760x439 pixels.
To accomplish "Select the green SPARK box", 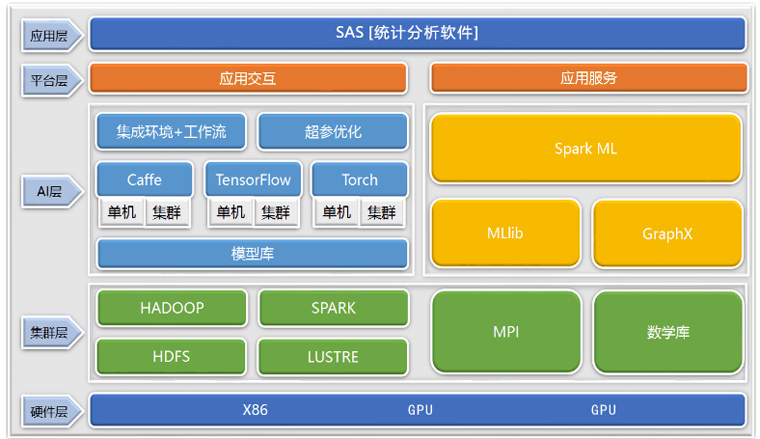I will 333,308.
